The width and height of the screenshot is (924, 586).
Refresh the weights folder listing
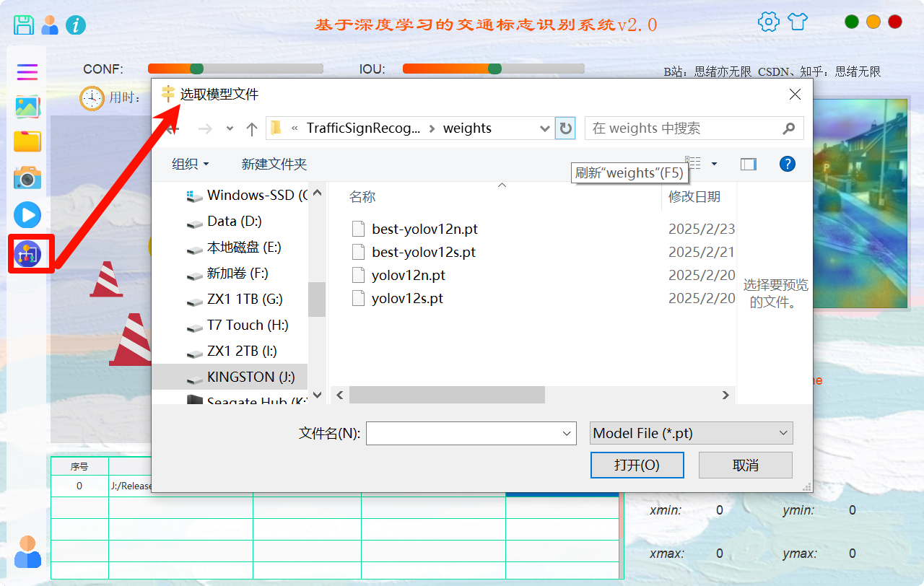point(565,128)
